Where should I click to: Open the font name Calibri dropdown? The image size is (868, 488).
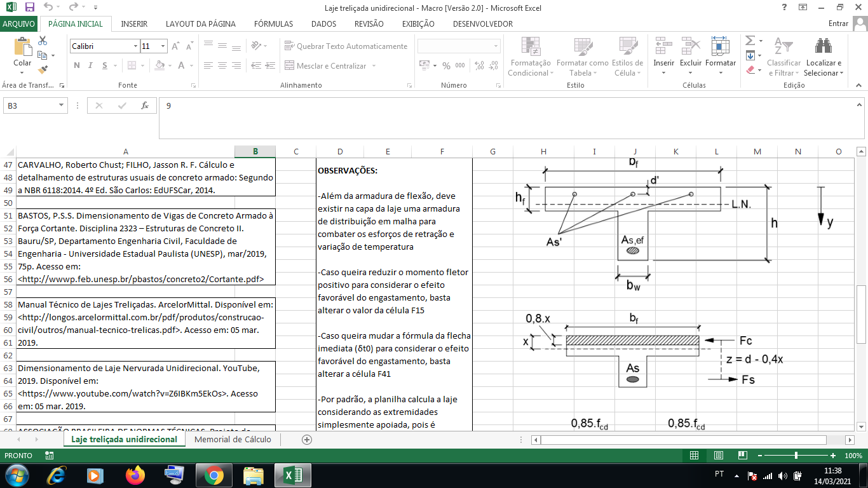(x=135, y=46)
